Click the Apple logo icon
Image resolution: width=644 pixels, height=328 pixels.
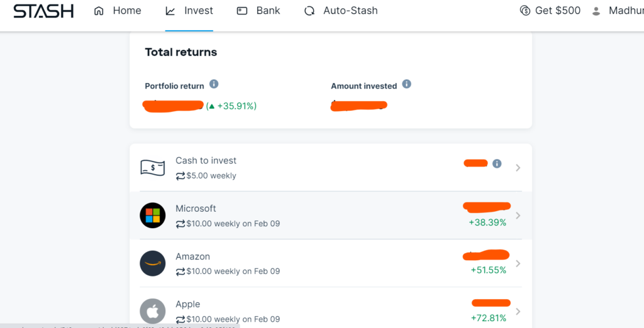152,311
